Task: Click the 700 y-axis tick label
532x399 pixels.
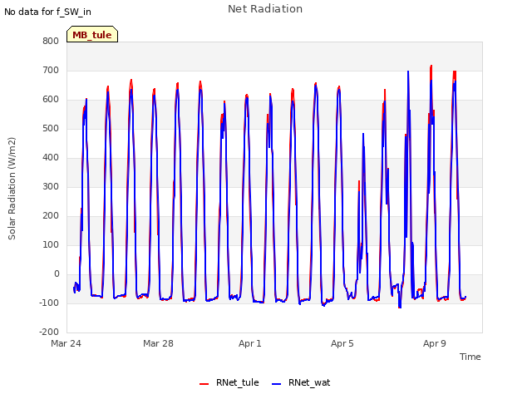Action: (51, 70)
